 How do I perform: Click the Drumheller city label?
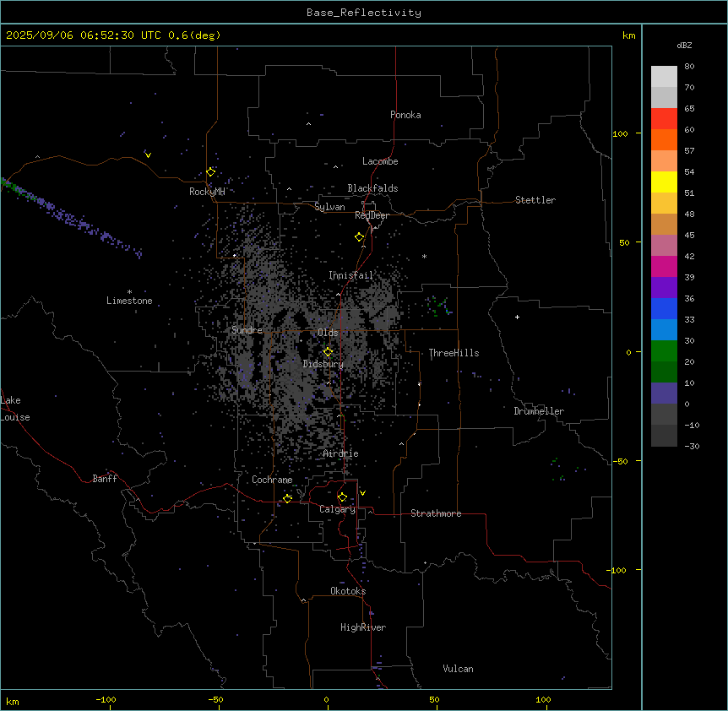click(x=539, y=411)
